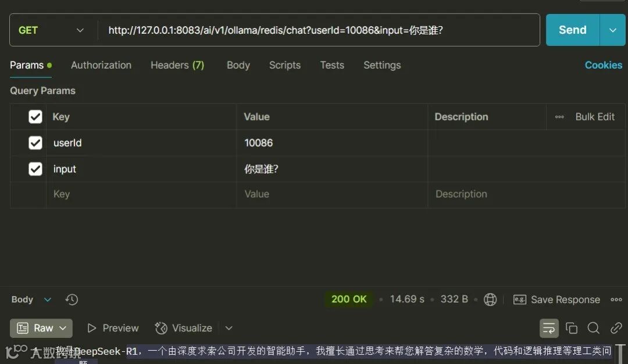This screenshot has height=364, width=628.
Task: Open the response search icon
Action: [593, 328]
